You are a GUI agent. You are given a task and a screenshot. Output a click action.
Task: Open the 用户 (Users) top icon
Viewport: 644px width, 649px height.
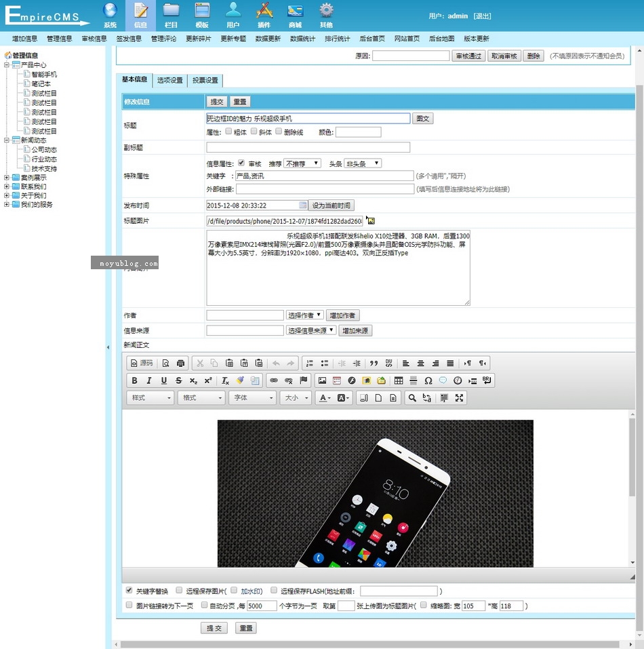point(233,15)
